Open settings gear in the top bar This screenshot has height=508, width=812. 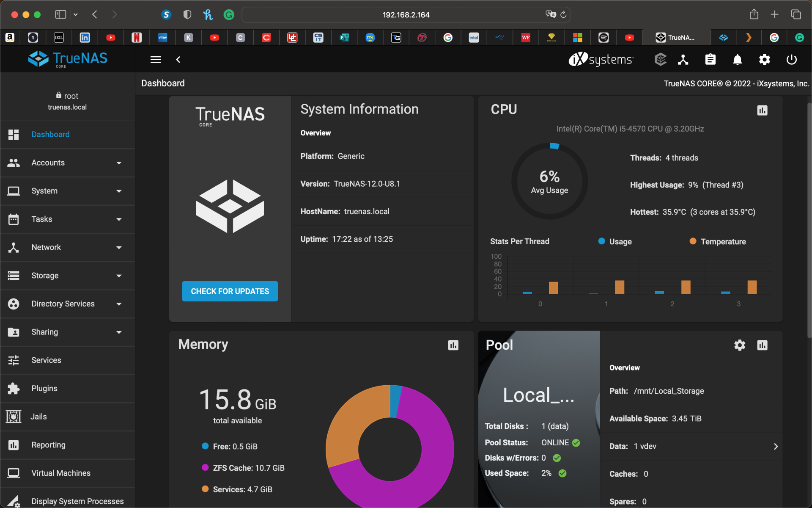coord(765,60)
